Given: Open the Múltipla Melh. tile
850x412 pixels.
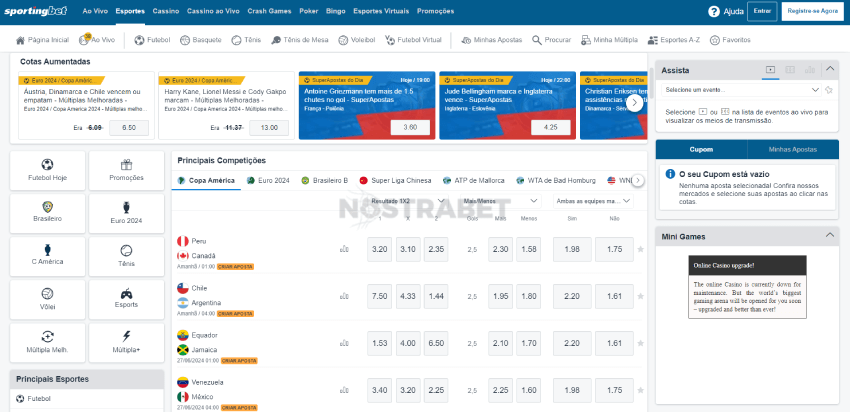Looking at the screenshot, I should point(48,343).
